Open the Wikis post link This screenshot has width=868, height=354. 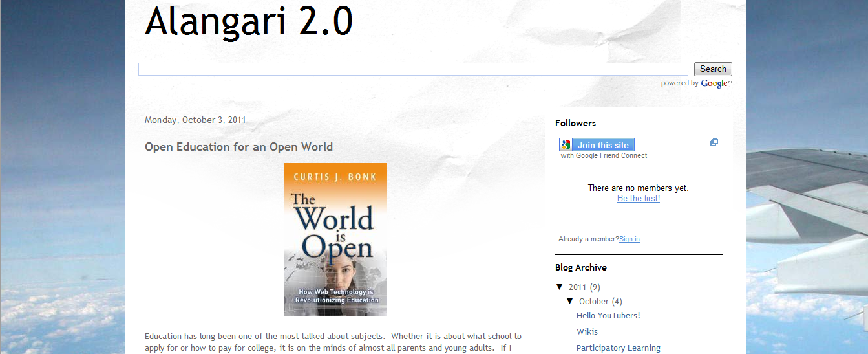[587, 332]
